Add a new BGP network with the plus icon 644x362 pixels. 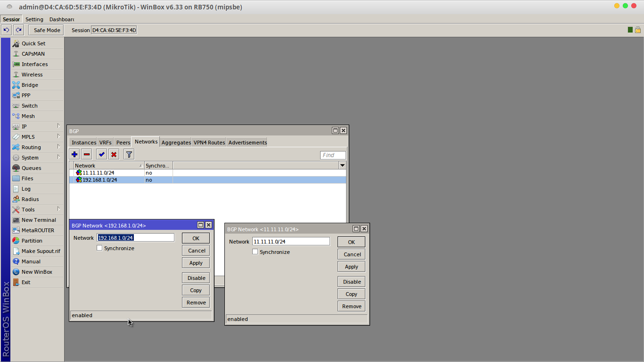point(74,154)
